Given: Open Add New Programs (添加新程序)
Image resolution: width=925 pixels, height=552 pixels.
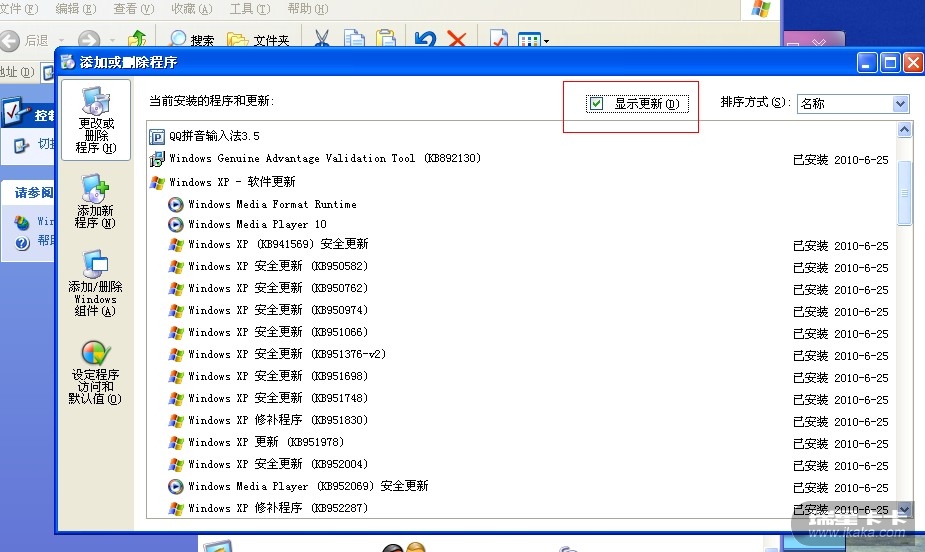Looking at the screenshot, I should [x=96, y=201].
